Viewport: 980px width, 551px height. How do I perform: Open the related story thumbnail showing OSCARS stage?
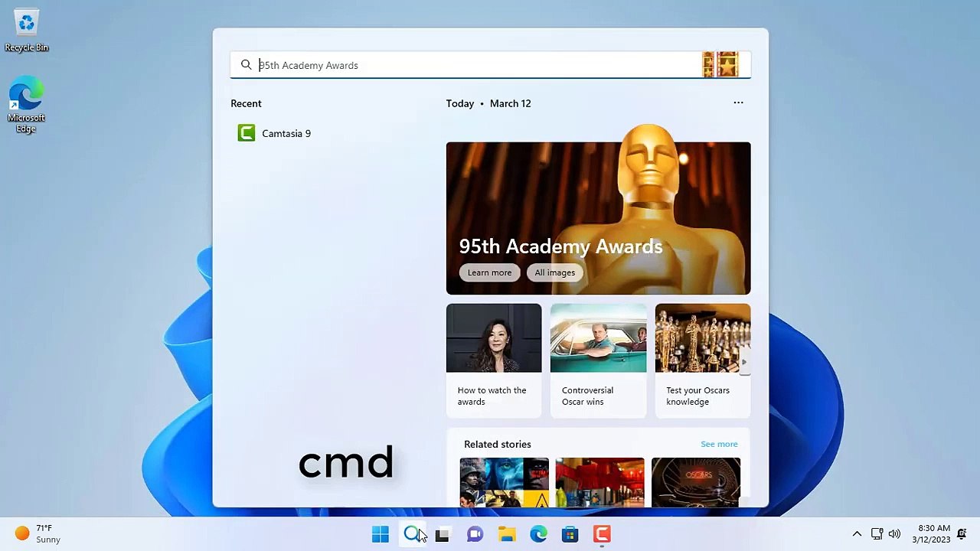click(696, 482)
